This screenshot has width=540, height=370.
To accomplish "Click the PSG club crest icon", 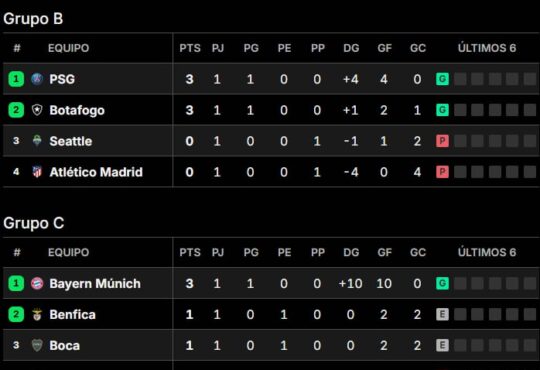I will [37, 79].
